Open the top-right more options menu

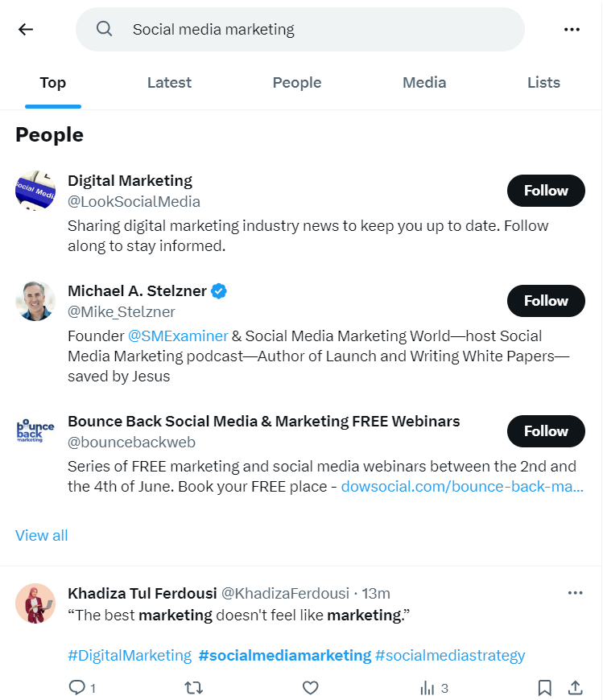click(x=572, y=29)
